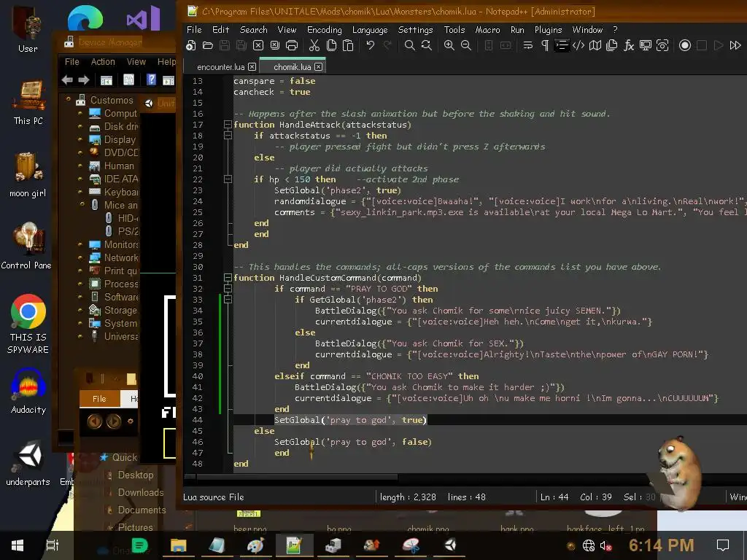Expand the Monitors node in Device Manager
747x560 pixels.
coord(80,244)
